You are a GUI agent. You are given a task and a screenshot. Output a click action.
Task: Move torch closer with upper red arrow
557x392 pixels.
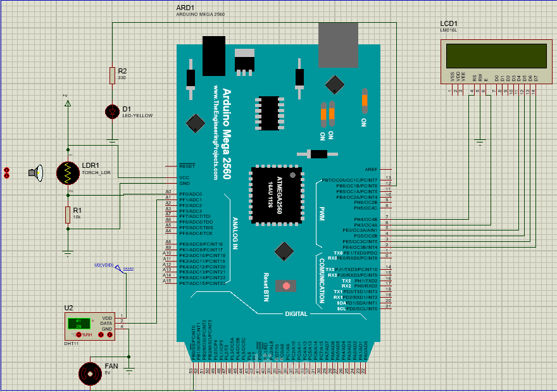pos(6,170)
